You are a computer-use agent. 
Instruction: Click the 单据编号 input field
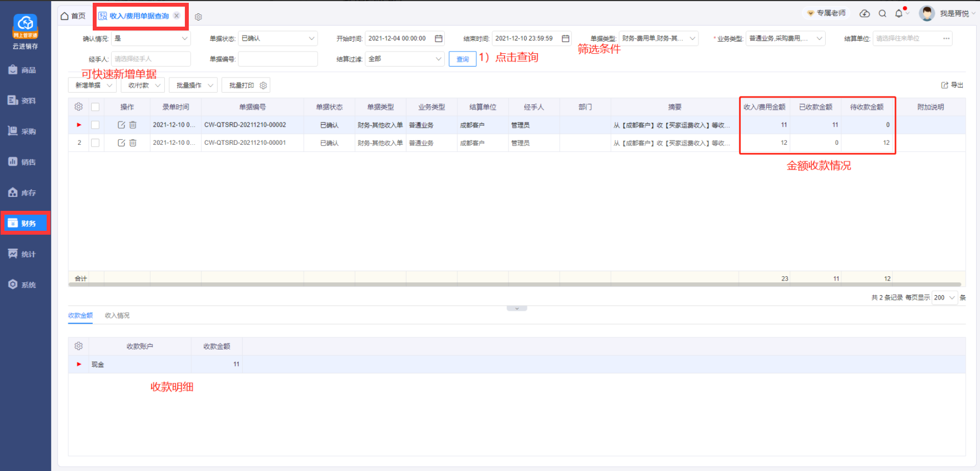[x=278, y=59]
